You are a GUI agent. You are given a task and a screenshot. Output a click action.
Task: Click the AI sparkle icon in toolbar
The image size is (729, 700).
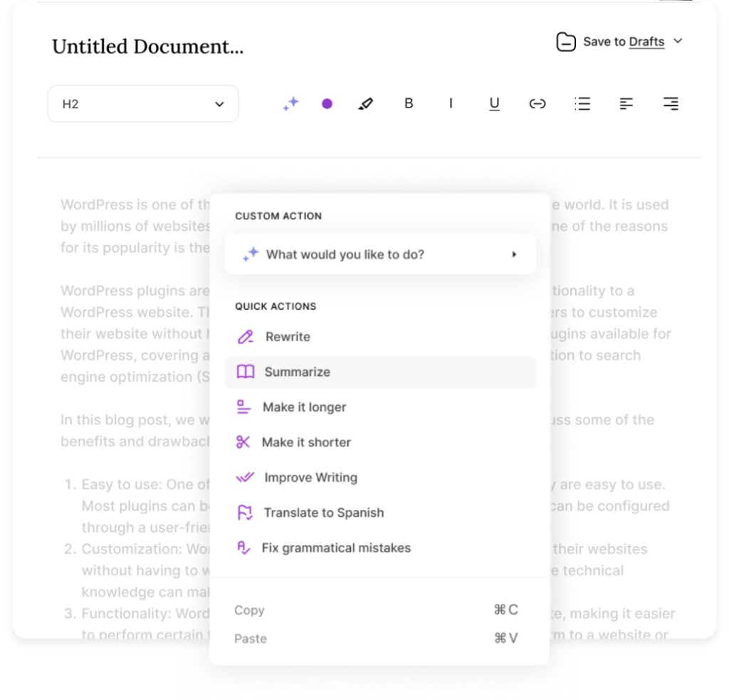291,104
